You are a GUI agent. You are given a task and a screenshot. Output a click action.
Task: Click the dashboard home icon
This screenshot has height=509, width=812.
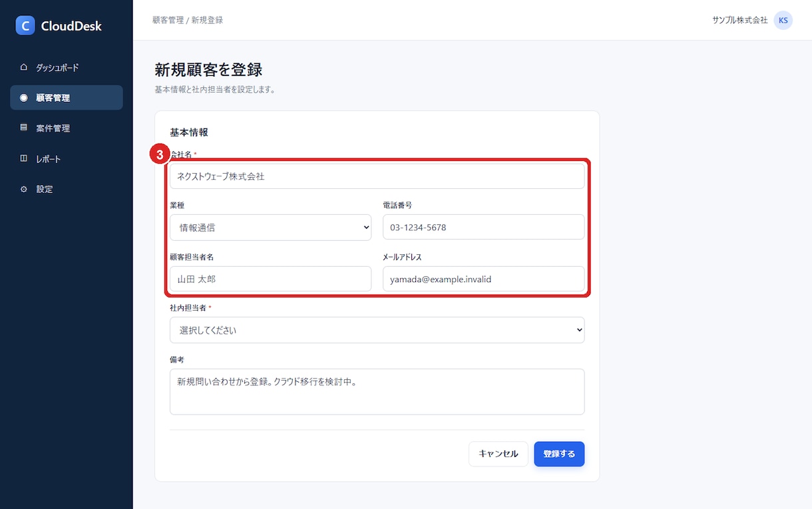pos(24,67)
